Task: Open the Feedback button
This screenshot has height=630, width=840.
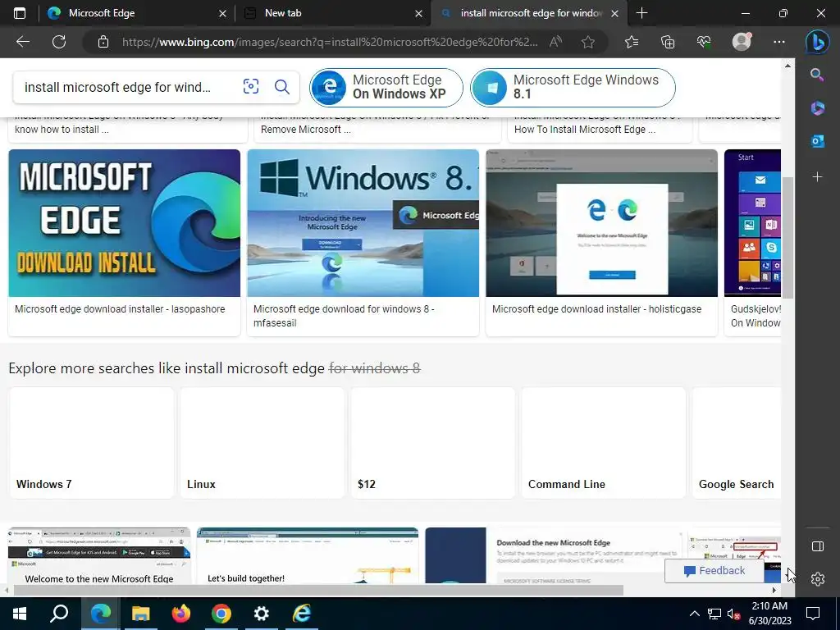Action: [714, 571]
